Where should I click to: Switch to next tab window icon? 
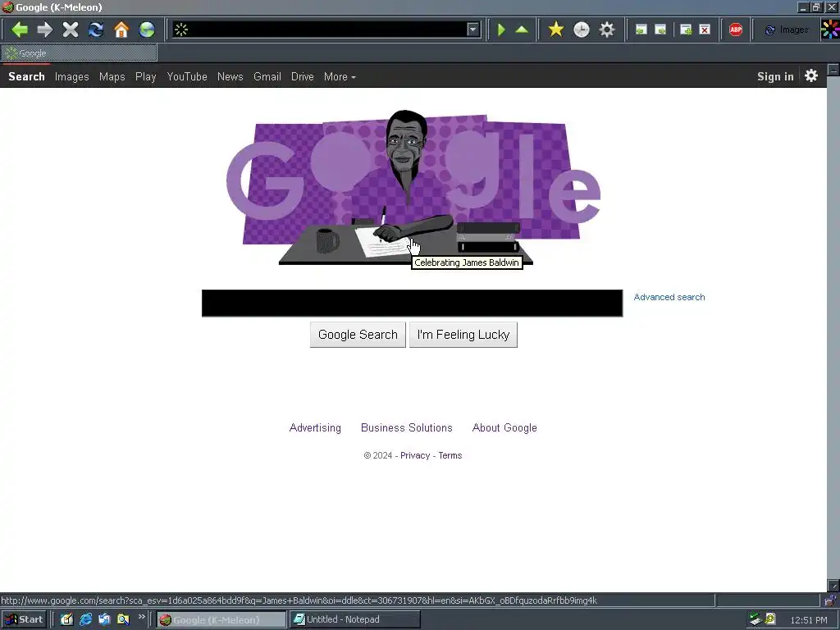pyautogui.click(x=660, y=30)
